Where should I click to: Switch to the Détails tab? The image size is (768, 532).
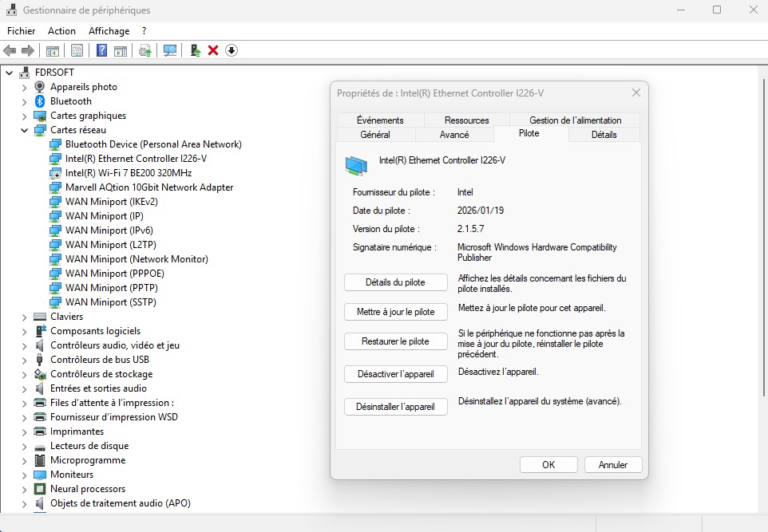[x=604, y=135]
